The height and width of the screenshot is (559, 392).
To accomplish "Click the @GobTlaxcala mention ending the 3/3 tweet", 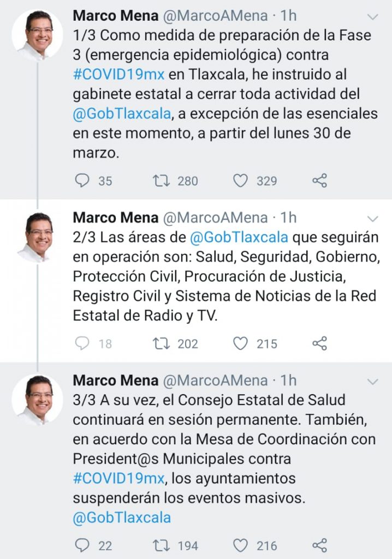I will (122, 518).
